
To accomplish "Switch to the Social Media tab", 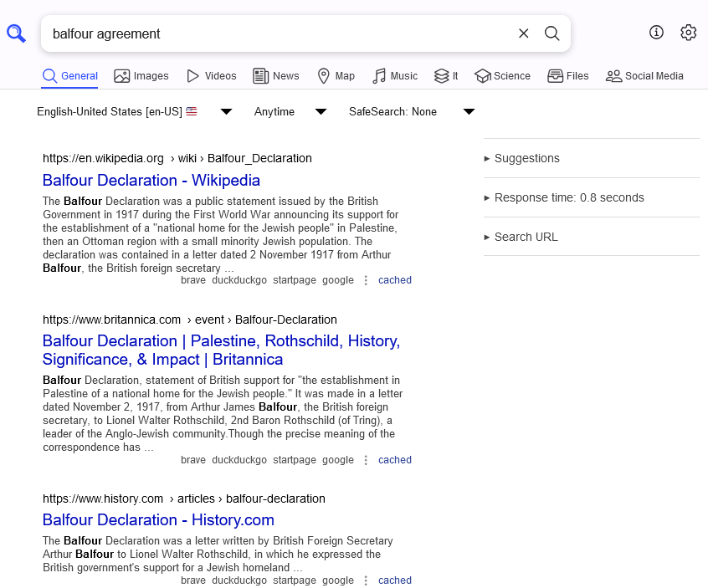I will click(644, 76).
